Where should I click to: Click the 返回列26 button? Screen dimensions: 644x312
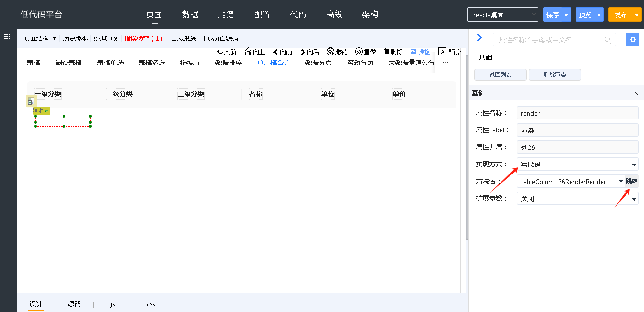pyautogui.click(x=501, y=75)
